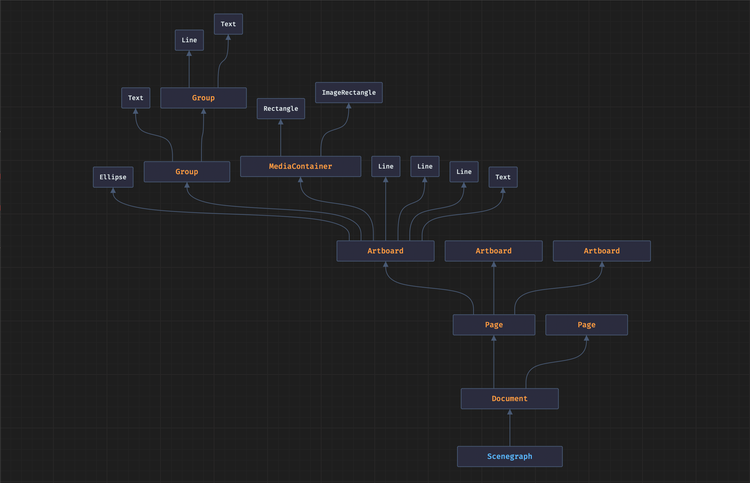Click the leftmost Artboard node

385,251
